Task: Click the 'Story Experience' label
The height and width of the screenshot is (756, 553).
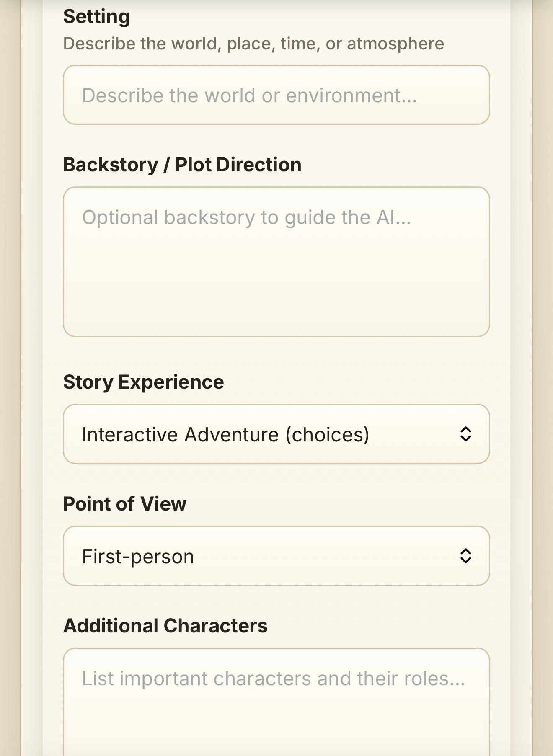Action: (143, 382)
